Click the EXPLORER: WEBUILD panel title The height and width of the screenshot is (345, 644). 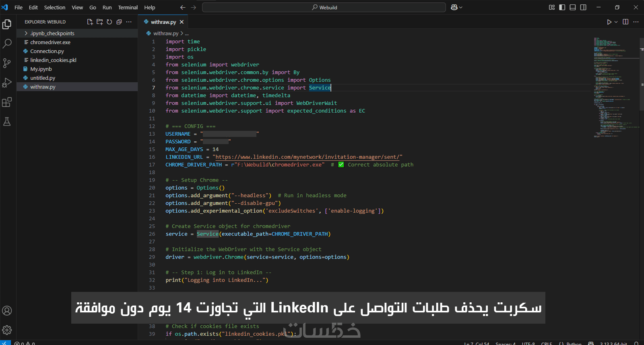click(45, 22)
